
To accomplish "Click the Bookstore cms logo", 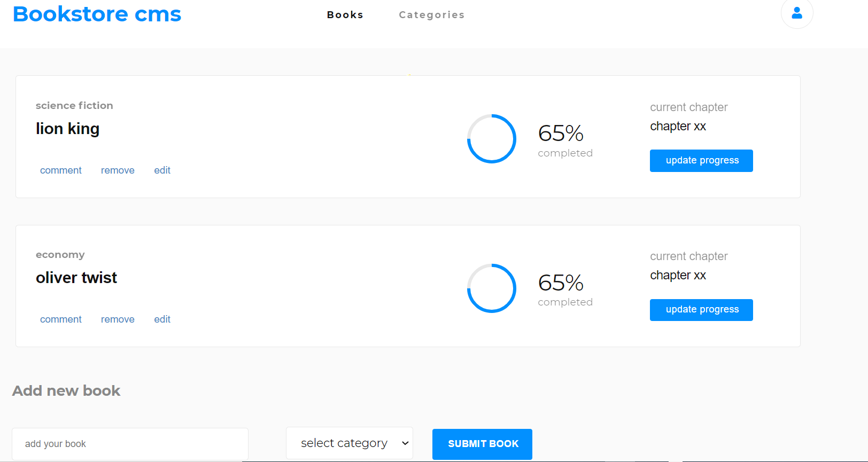I will pyautogui.click(x=97, y=14).
